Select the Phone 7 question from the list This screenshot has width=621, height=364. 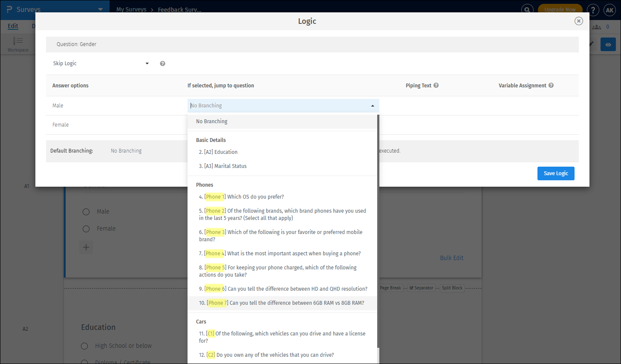(x=282, y=303)
